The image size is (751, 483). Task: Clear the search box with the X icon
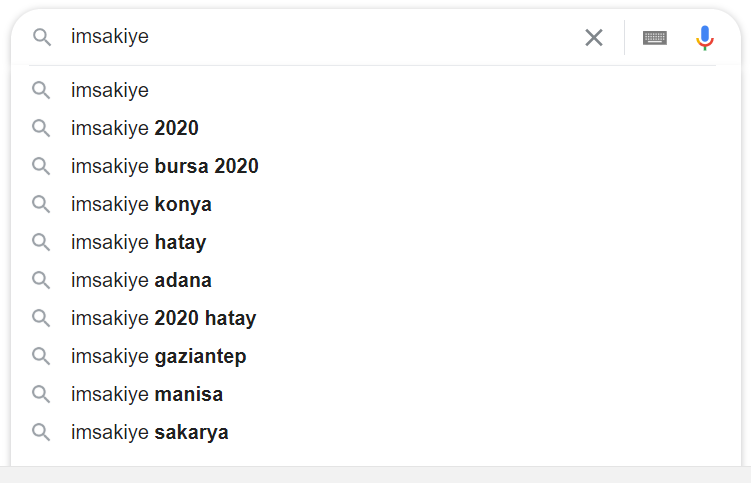(593, 37)
